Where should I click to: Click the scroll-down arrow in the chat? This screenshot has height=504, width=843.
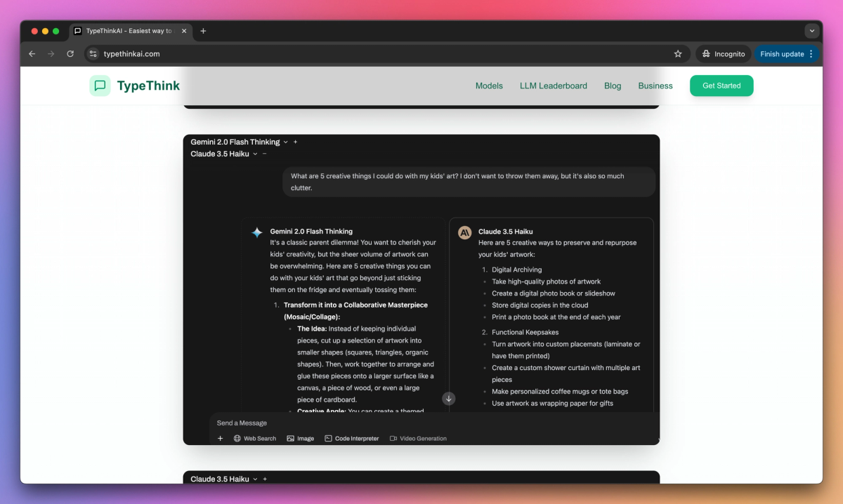(448, 398)
